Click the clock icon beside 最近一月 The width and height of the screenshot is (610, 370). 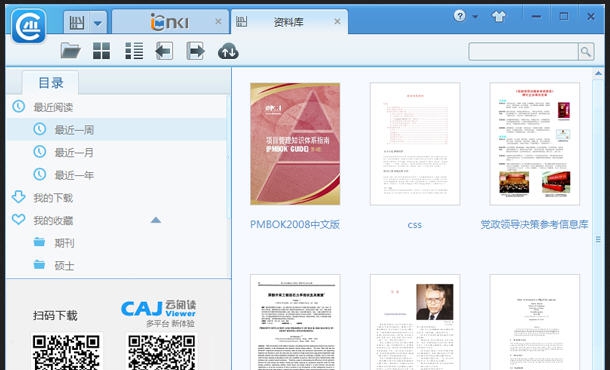click(x=39, y=151)
